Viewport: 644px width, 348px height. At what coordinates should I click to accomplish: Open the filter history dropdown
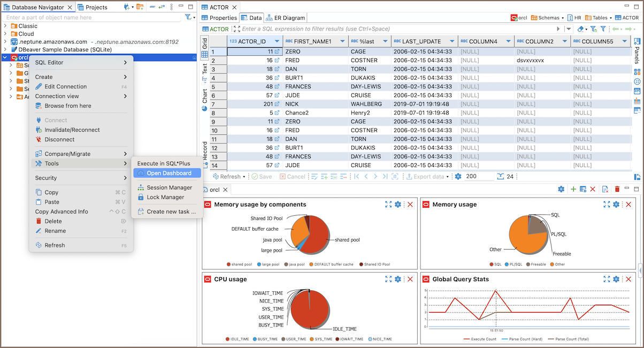[568, 29]
